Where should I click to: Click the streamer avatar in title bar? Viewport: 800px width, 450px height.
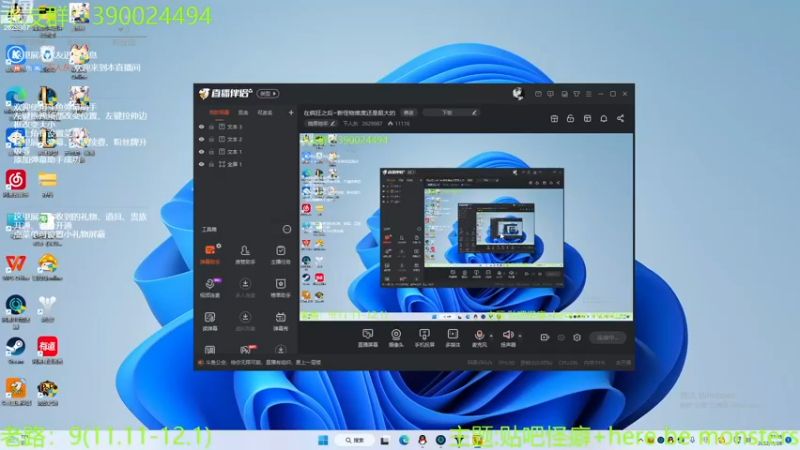point(518,93)
